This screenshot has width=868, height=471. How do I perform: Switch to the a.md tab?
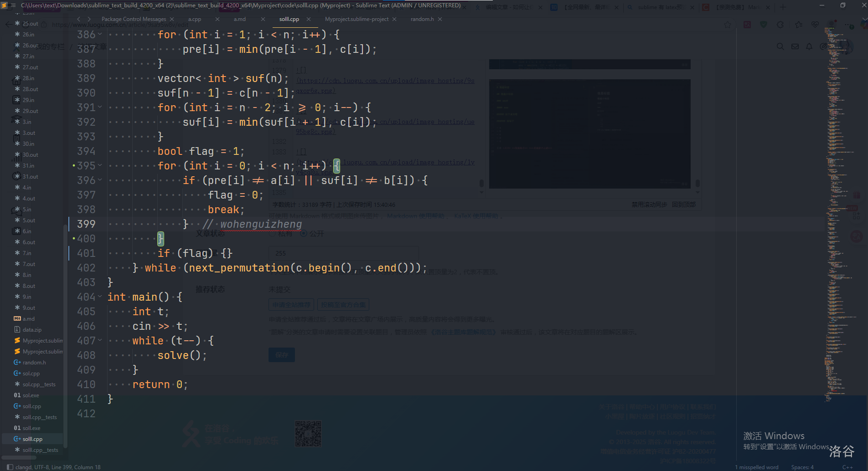coord(240,19)
